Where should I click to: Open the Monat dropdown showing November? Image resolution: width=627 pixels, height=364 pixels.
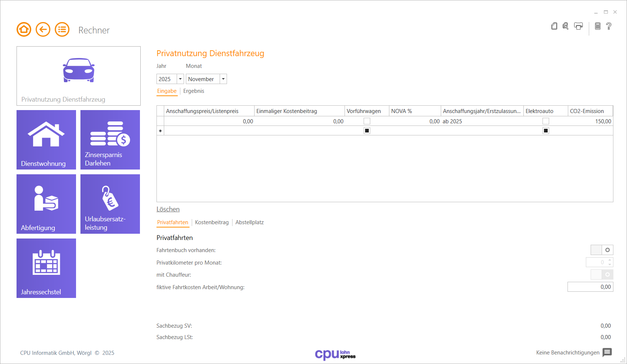(x=223, y=79)
